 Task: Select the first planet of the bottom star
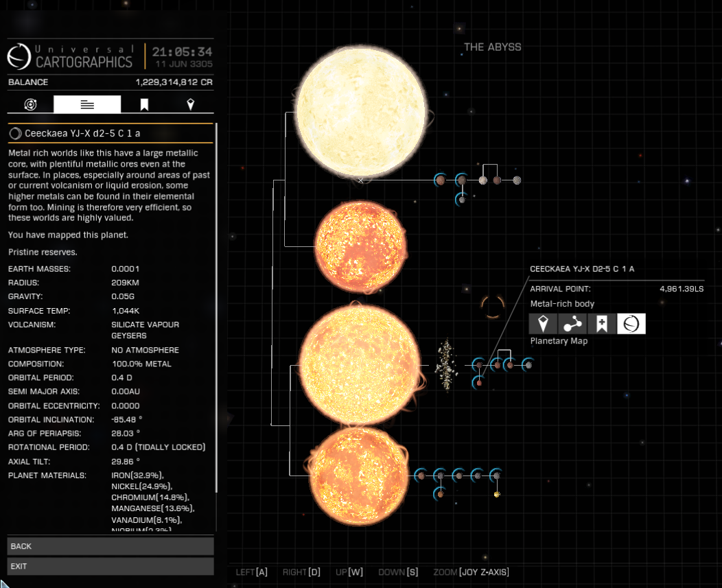pyautogui.click(x=421, y=475)
